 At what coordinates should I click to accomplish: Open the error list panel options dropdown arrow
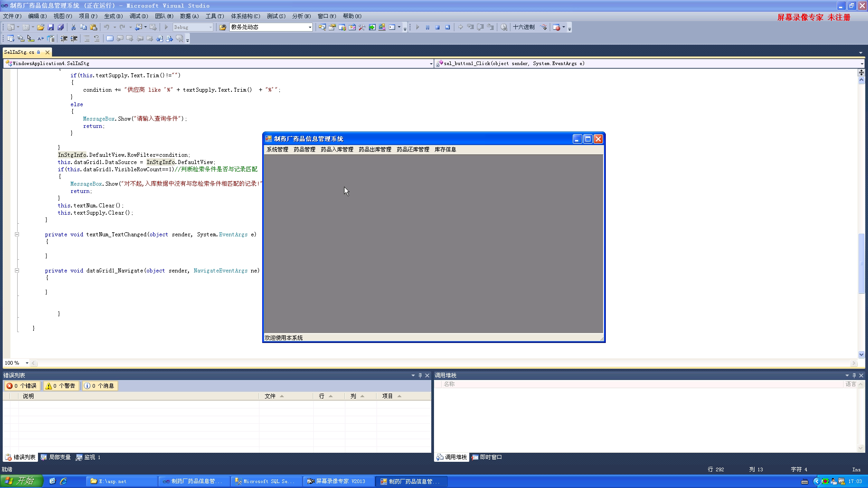[x=413, y=375]
